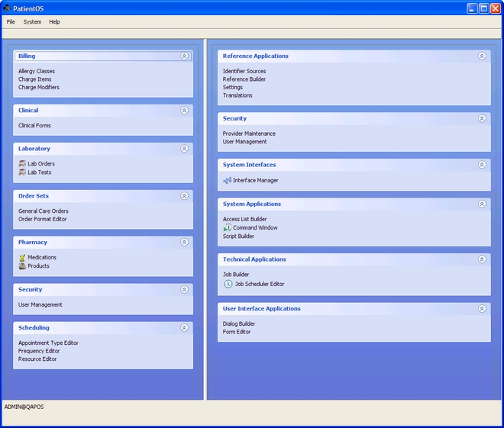Collapse the Scheduling section chevron
Image resolution: width=504 pixels, height=428 pixels.
coord(184,328)
